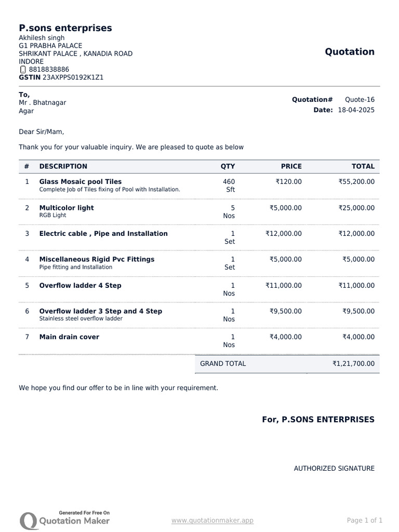This screenshot has height=532, width=399.
Task: Select the Quote-16 quotation number
Action: tap(360, 100)
